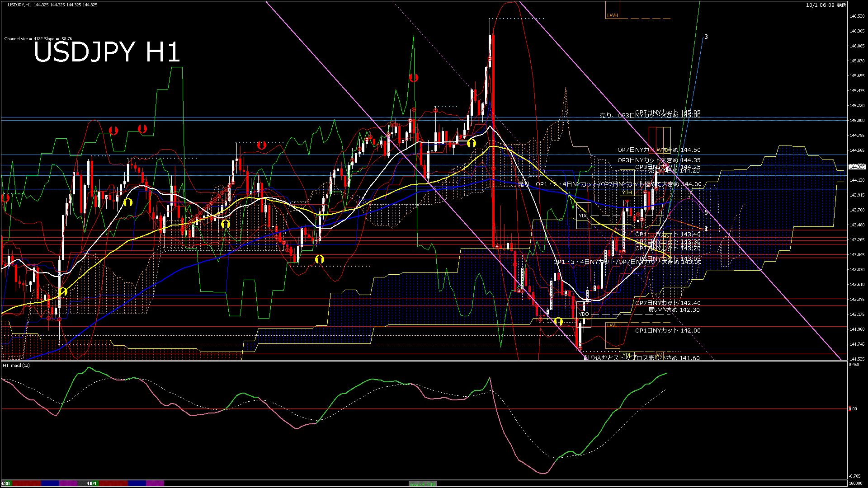Select the yellow up arrow near the YDO box
Viewport: 868px width, 488px height.
[558, 321]
